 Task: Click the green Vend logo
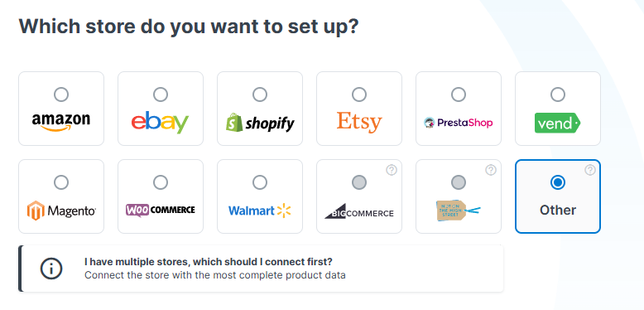click(557, 123)
